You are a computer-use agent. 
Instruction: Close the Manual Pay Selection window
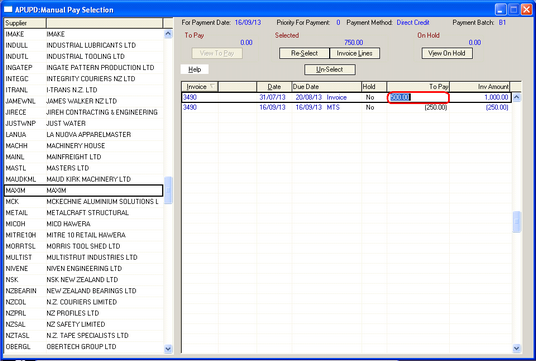coord(526,10)
